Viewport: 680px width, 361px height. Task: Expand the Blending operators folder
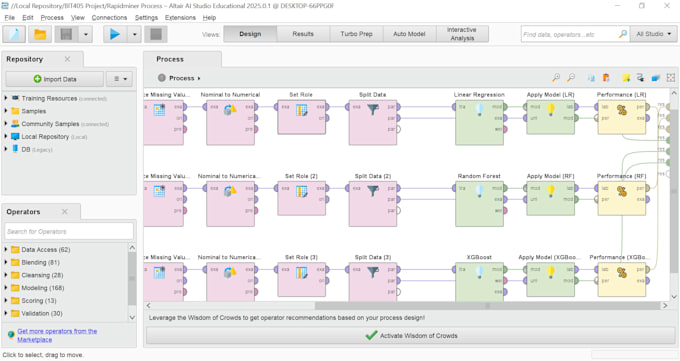6,263
